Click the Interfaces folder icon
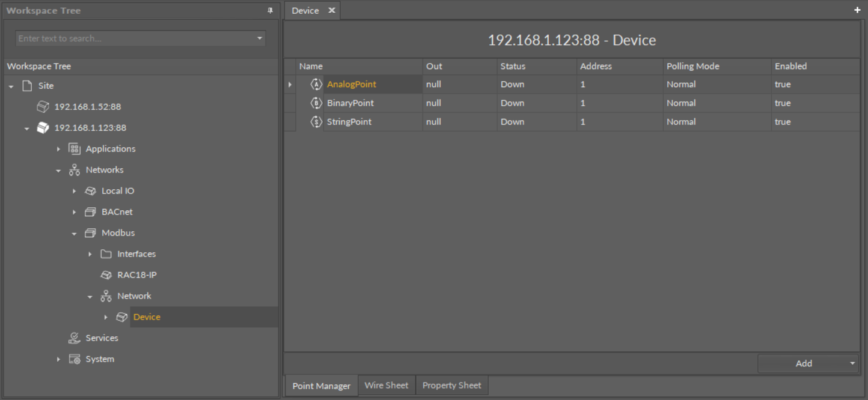Viewport: 868px width, 400px height. [106, 254]
